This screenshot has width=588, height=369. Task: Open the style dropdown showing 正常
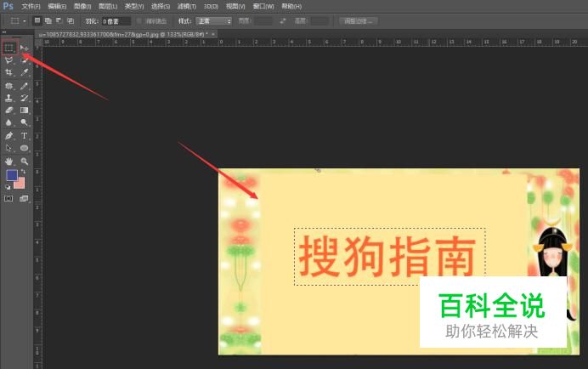pyautogui.click(x=213, y=21)
